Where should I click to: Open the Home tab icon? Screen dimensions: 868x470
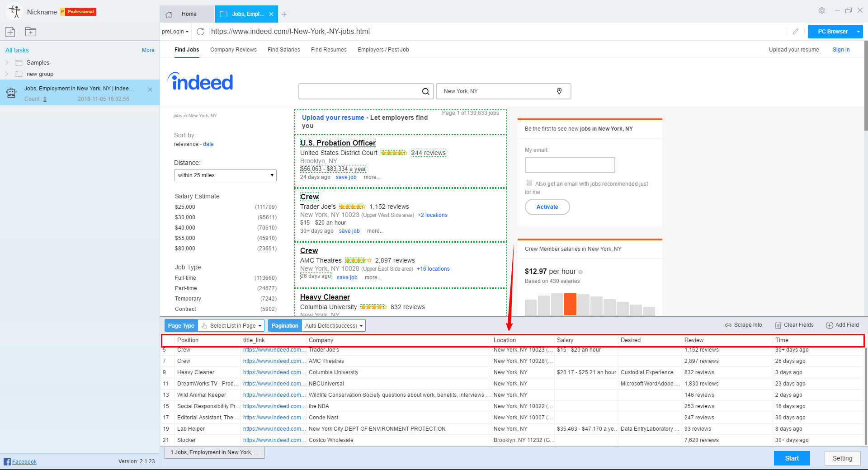pos(169,14)
